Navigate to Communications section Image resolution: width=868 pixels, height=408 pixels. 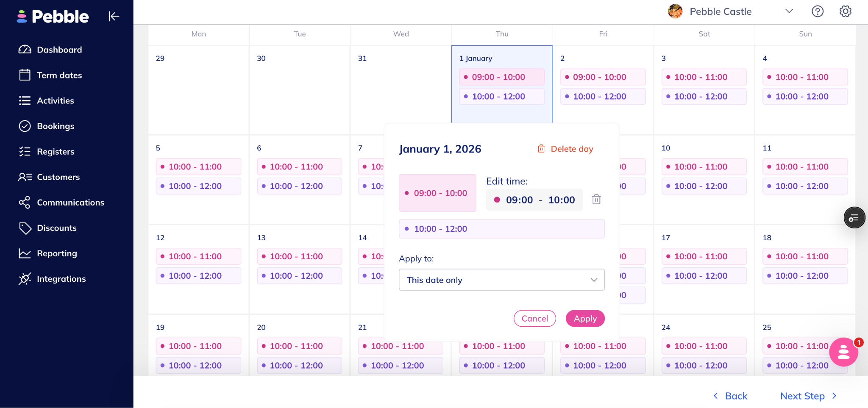70,203
